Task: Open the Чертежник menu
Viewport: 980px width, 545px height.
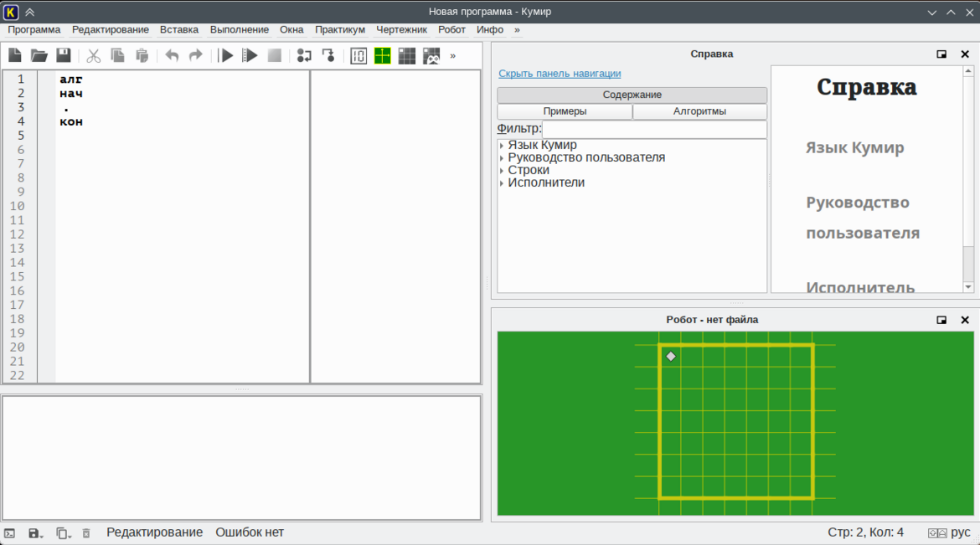Action: [x=401, y=29]
